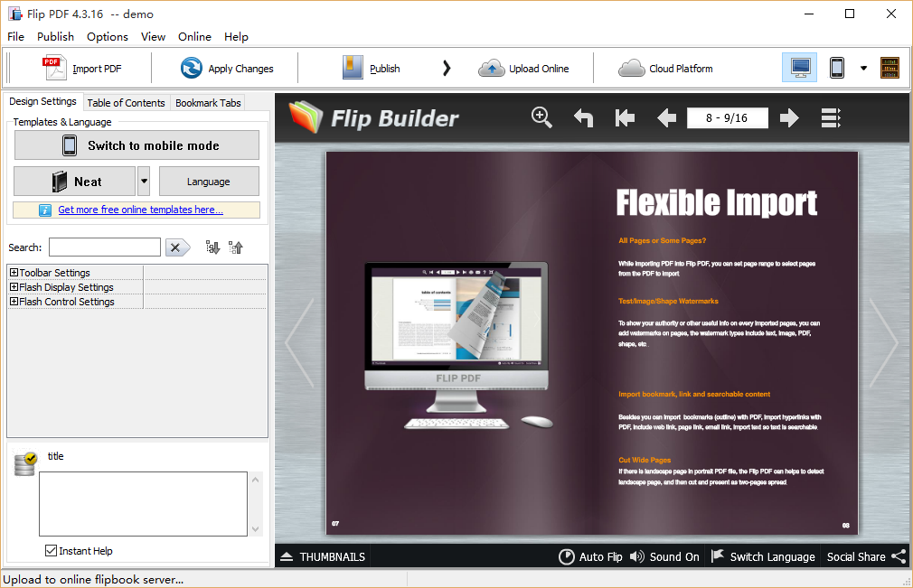
Task: Click the back return arrow icon
Action: pos(583,118)
